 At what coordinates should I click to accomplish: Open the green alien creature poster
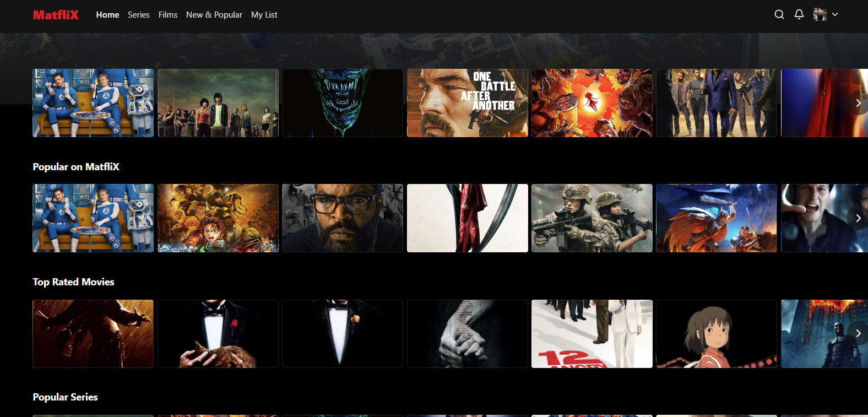point(343,103)
